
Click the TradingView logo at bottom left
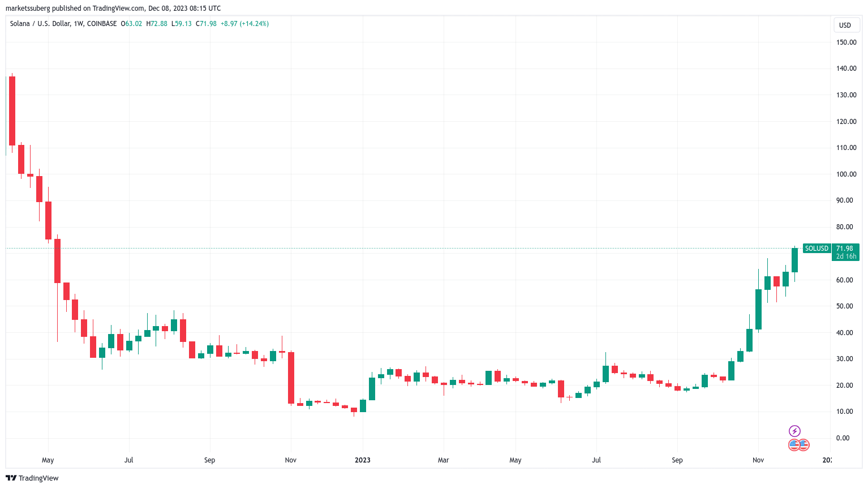(x=32, y=478)
